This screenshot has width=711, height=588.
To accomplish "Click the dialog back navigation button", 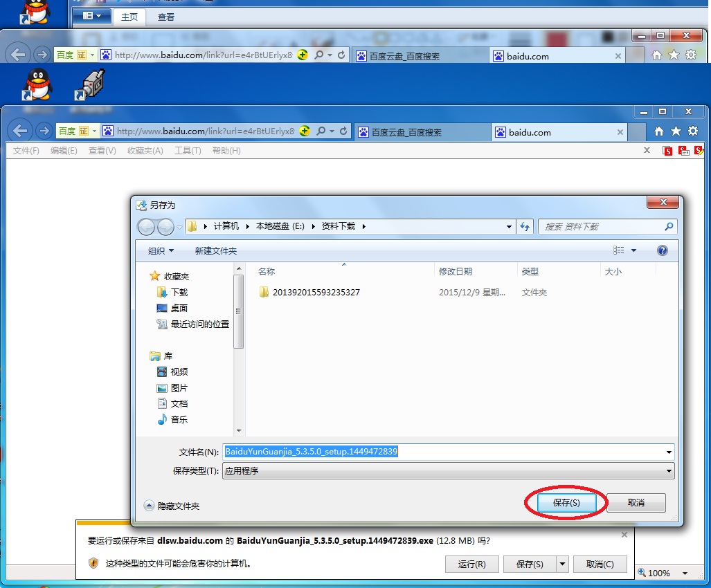I will pos(146,226).
